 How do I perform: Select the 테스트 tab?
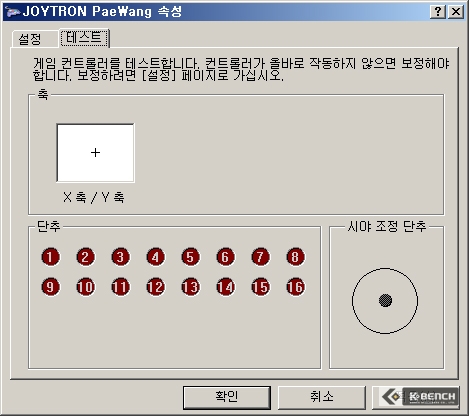(x=84, y=38)
